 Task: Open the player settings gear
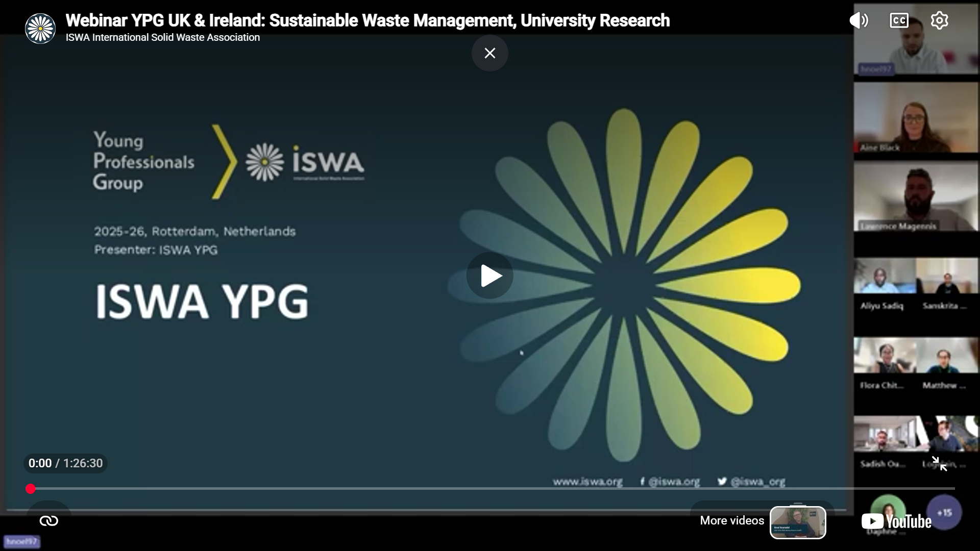pos(939,20)
